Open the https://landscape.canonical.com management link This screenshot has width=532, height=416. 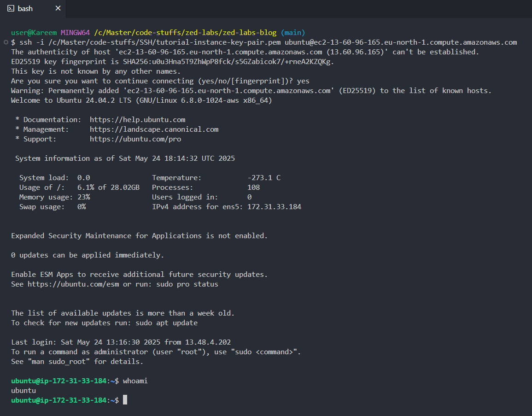pyautogui.click(x=154, y=129)
